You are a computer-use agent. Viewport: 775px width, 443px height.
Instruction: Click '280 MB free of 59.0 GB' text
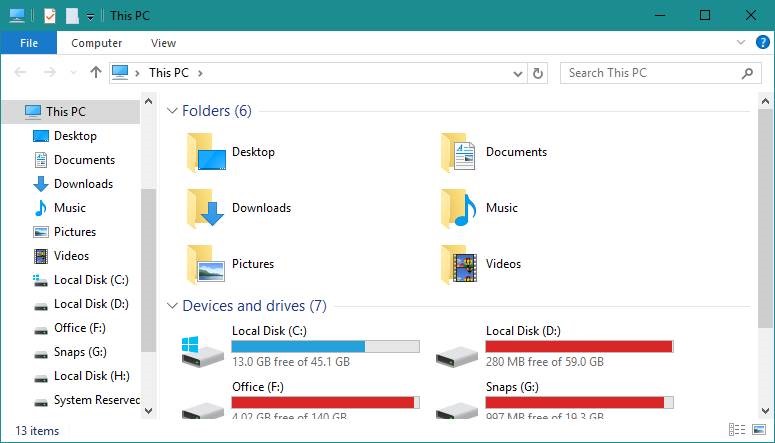[x=545, y=362]
